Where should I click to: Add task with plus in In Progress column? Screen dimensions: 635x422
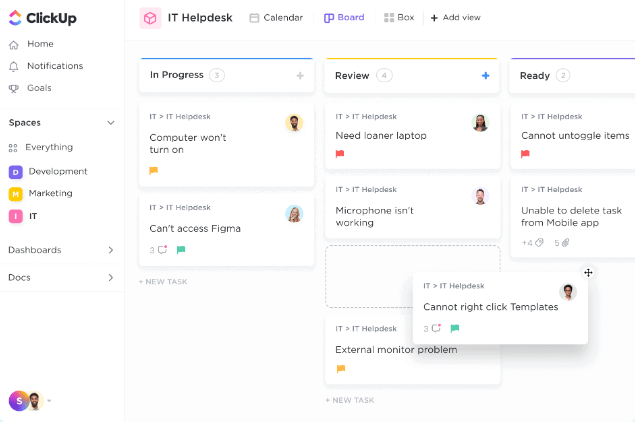pyautogui.click(x=300, y=75)
